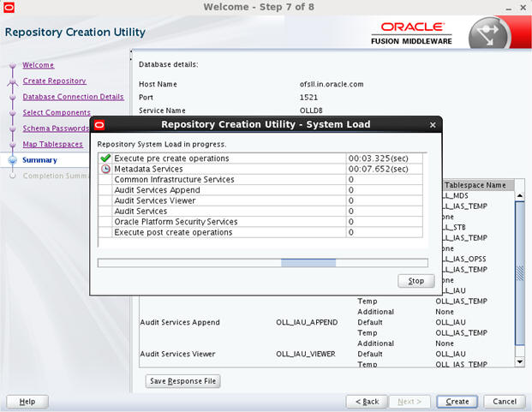Click the port value 1521
The width and height of the screenshot is (532, 412).
308,98
